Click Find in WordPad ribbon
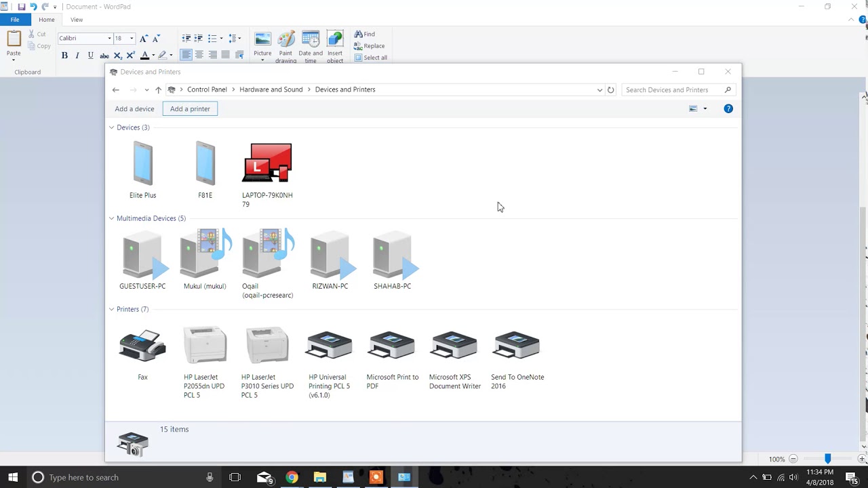This screenshot has width=868, height=488. [365, 34]
